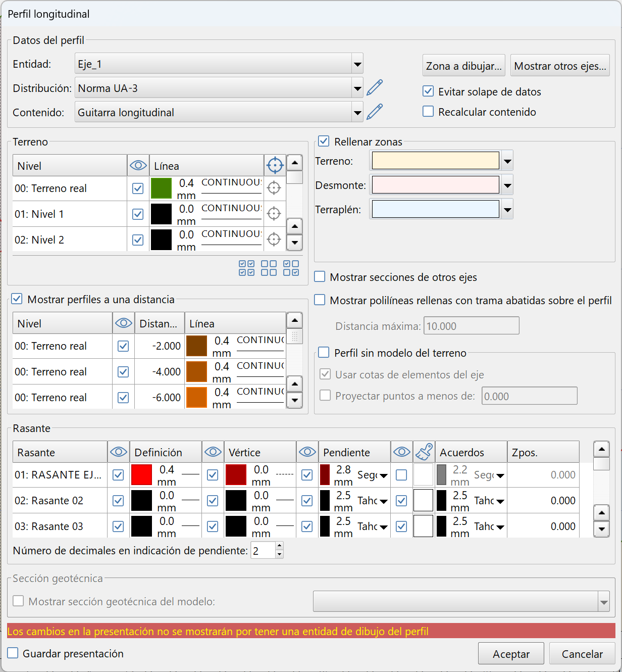Click the Zona a dibujar button
This screenshot has height=672, width=622.
[463, 66]
